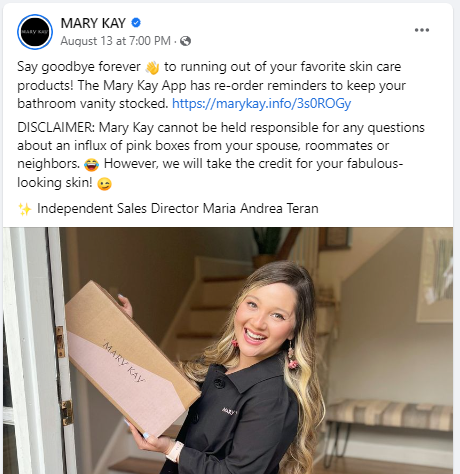
Task: Click the sparkles emoji before Independent
Action: [25, 209]
